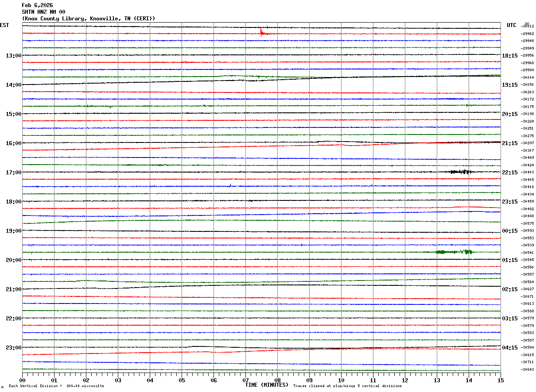Click the 'SHTN HNZ NM 00' station code

pyautogui.click(x=43, y=12)
